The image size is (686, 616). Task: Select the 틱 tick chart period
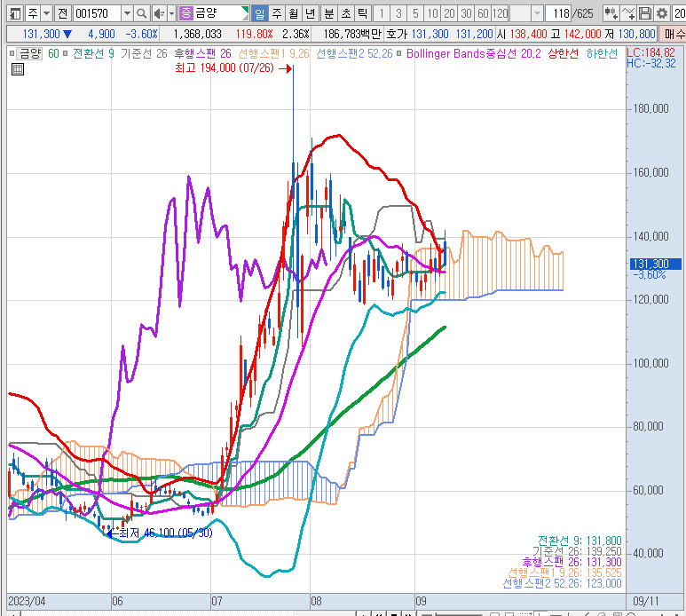coord(363,14)
